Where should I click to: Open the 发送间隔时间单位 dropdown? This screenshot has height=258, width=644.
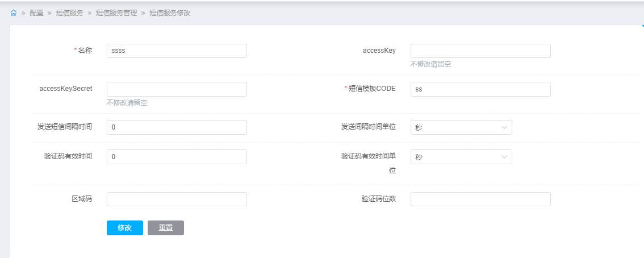461,127
